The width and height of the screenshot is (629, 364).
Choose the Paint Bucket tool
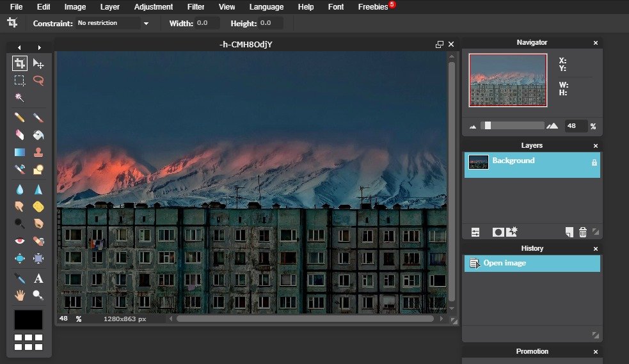(38, 135)
